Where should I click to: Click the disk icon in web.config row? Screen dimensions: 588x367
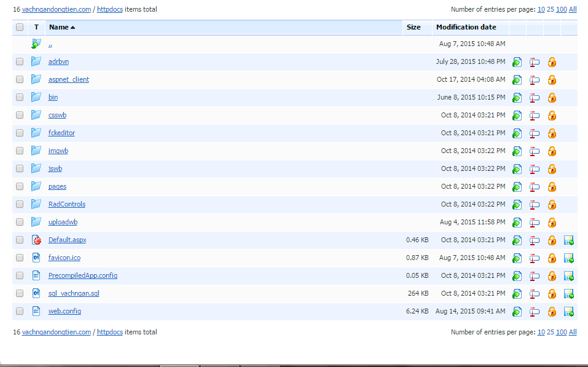pyautogui.click(x=569, y=312)
